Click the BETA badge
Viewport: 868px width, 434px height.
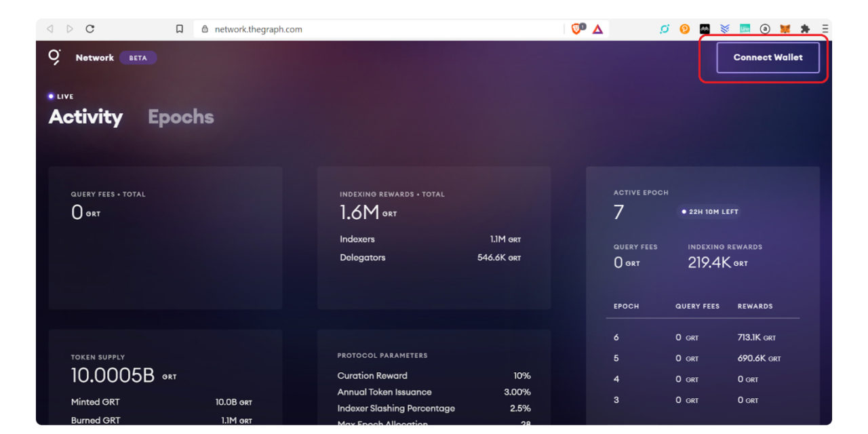point(138,58)
